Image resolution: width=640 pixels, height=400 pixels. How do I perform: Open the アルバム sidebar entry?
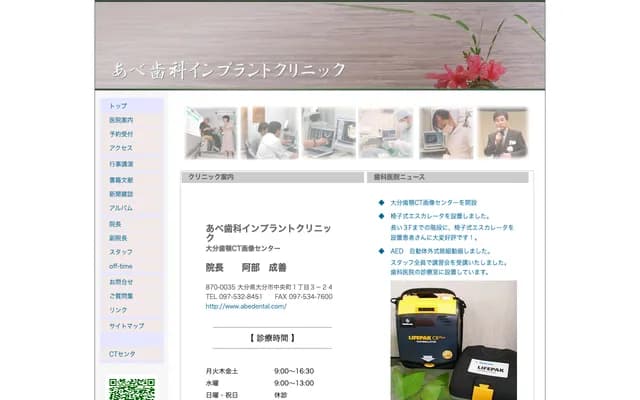[121, 208]
